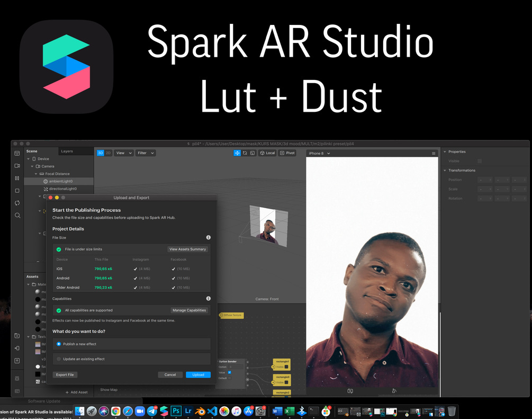
Task: Click Manage Capabilities button
Action: [x=189, y=310]
